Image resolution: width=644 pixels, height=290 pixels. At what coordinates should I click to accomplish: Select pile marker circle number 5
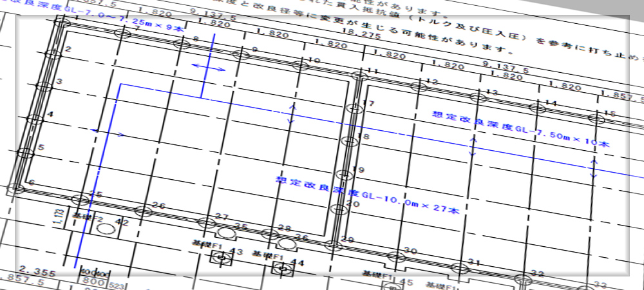point(26,153)
